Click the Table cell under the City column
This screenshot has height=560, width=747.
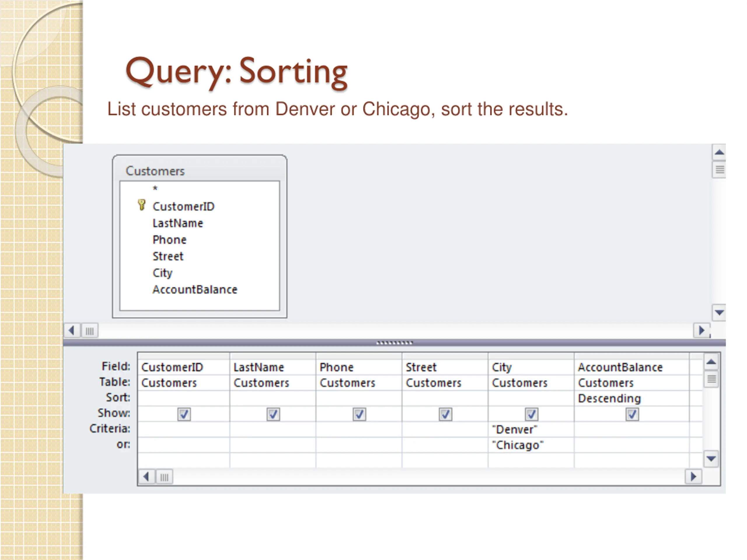click(531, 383)
